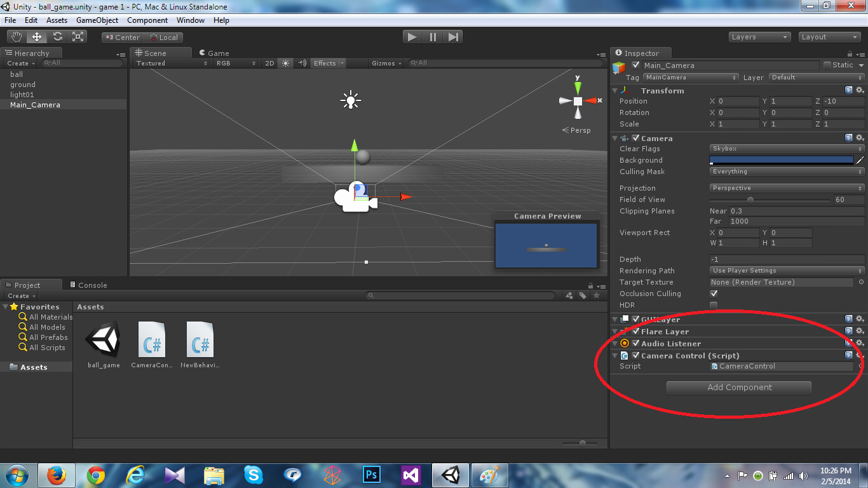Viewport: 868px width, 488px height.
Task: Select the Rotate tool
Action: pyautogui.click(x=57, y=36)
